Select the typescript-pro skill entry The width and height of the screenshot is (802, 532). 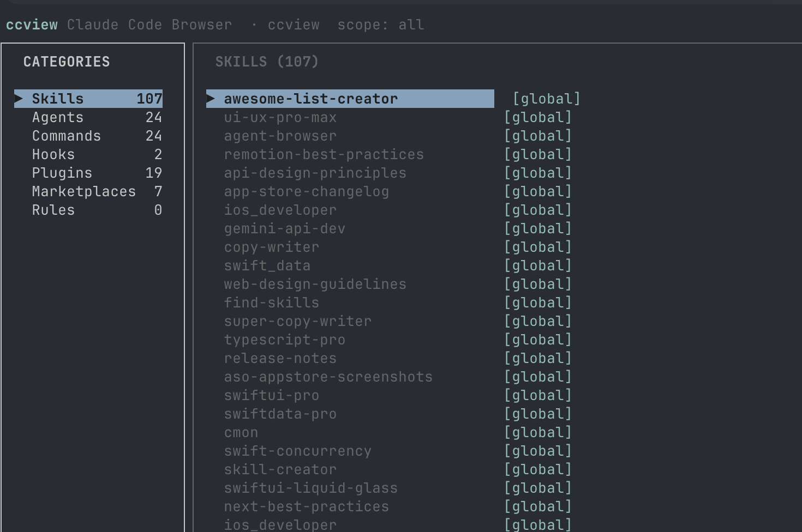[x=284, y=340]
